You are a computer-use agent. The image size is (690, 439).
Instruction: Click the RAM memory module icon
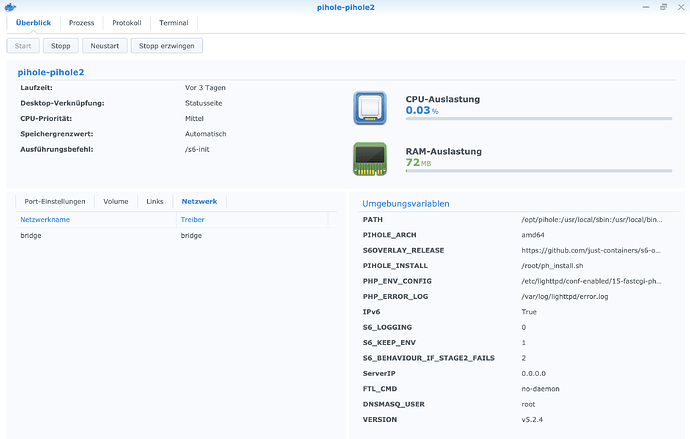370,159
